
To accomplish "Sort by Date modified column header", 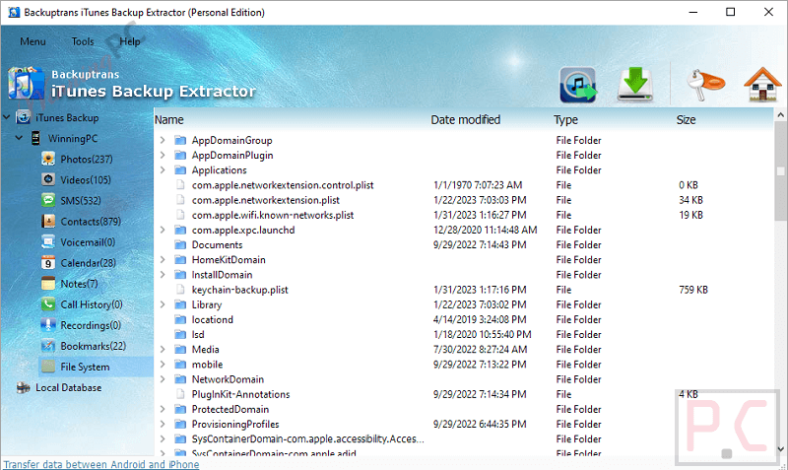I will tap(465, 120).
